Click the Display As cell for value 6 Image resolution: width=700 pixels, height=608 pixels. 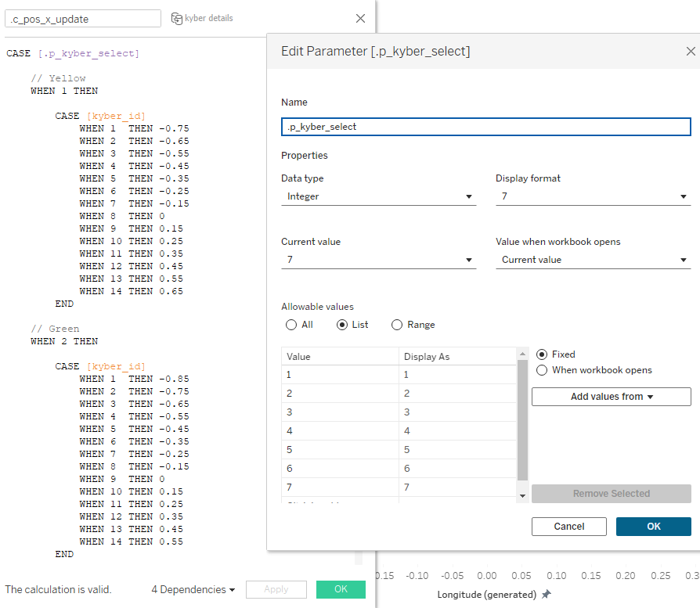457,469
